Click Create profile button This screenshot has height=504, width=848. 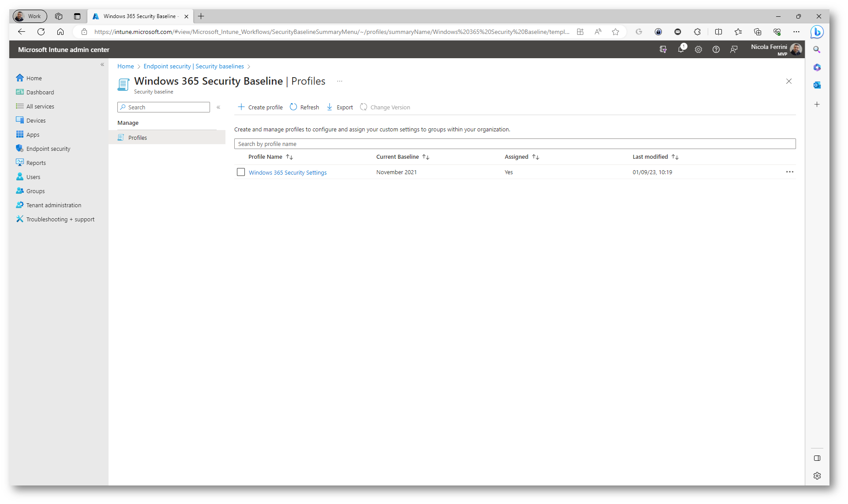point(260,107)
